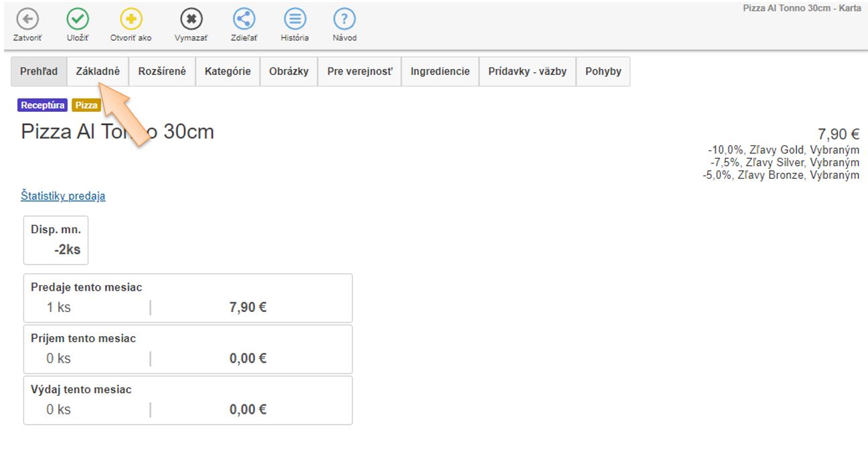Click the Disp. mn. stock box
Screen dimensions: 868x450
click(56, 240)
